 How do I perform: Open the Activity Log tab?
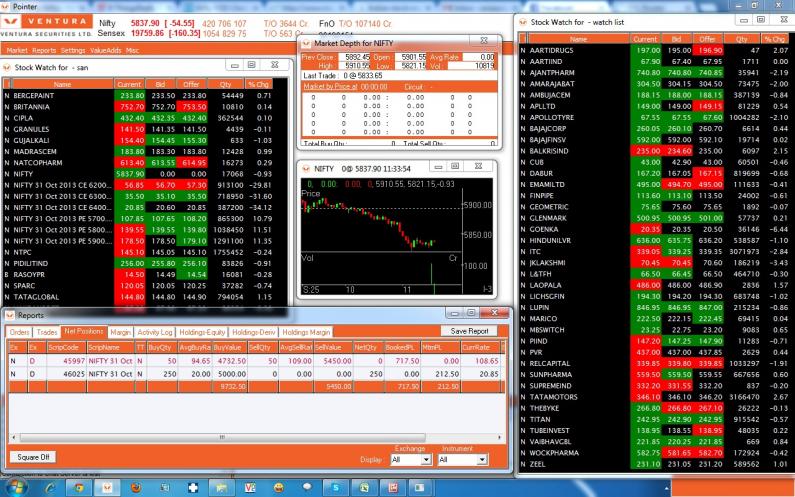pos(155,332)
